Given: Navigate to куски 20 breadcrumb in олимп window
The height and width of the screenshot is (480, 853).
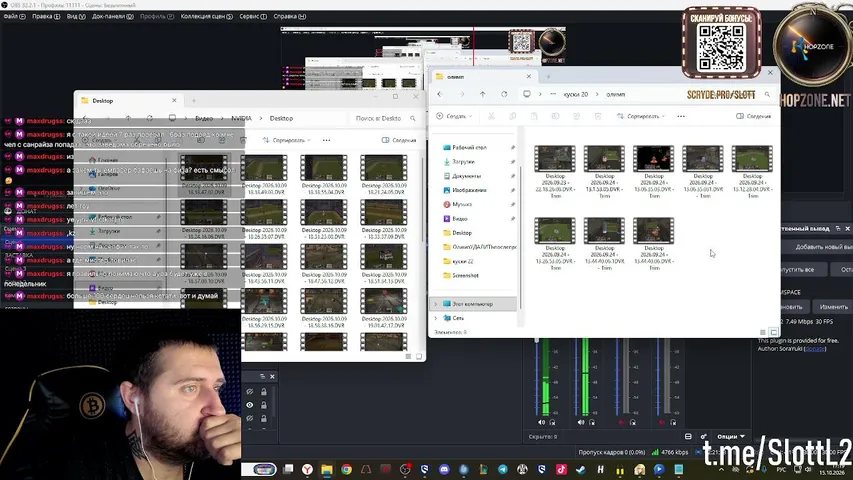Looking at the screenshot, I should coord(576,94).
